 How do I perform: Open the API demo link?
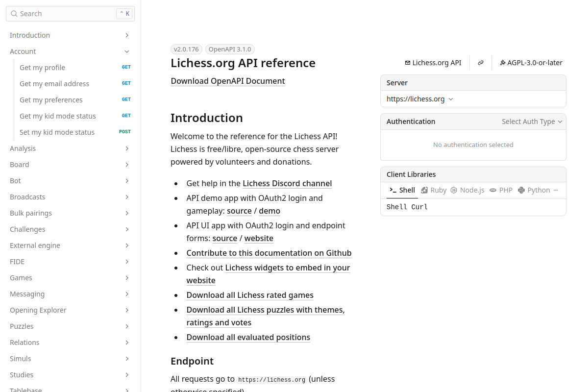tap(269, 211)
